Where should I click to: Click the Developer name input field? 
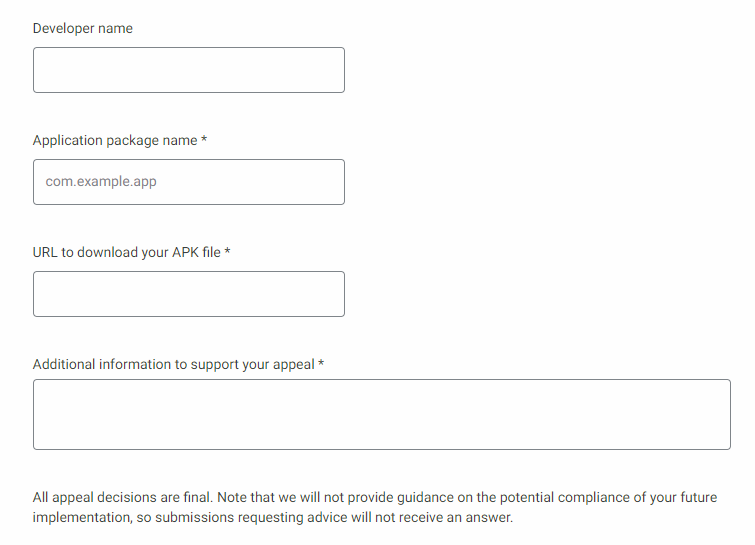click(188, 70)
